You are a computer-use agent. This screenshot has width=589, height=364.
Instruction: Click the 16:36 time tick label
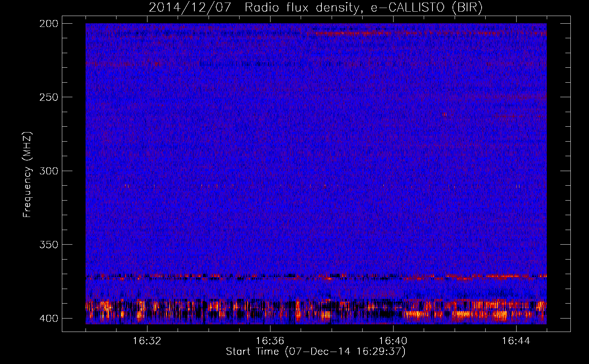(270, 341)
